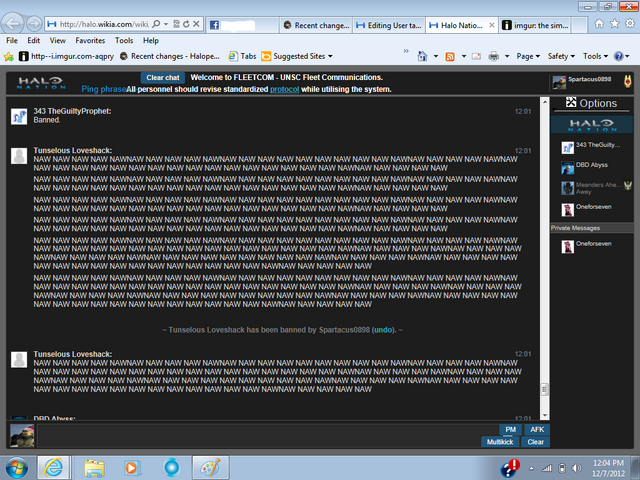Click the Windows Start orb
640x480 pixels.
[x=16, y=467]
